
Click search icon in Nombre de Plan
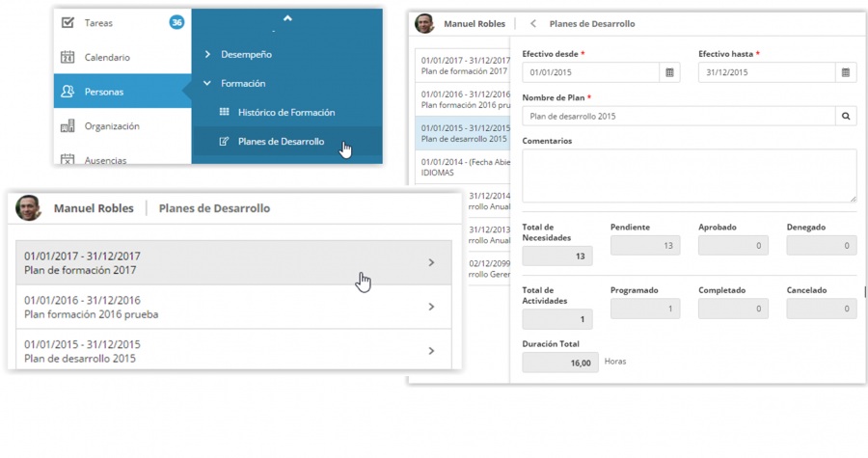coord(846,117)
